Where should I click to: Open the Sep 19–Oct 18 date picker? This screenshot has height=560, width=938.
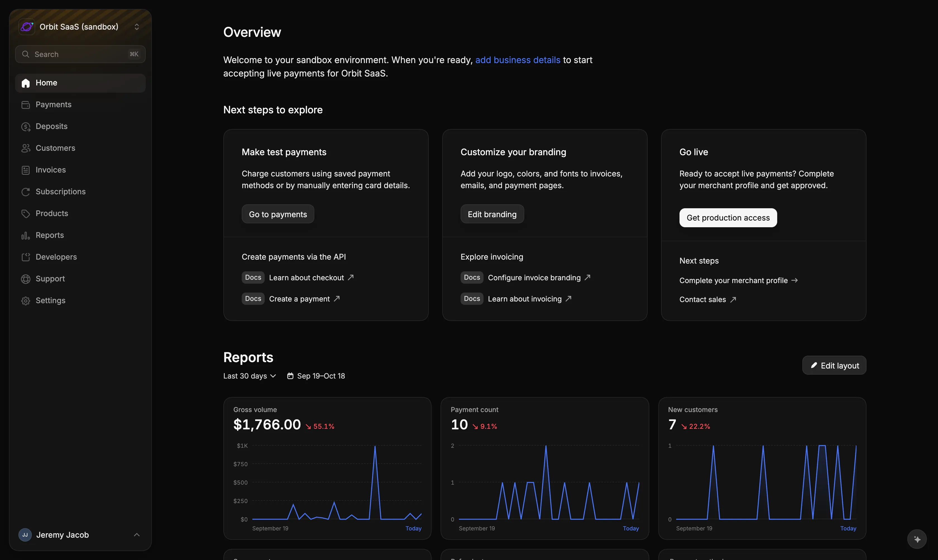[316, 376]
